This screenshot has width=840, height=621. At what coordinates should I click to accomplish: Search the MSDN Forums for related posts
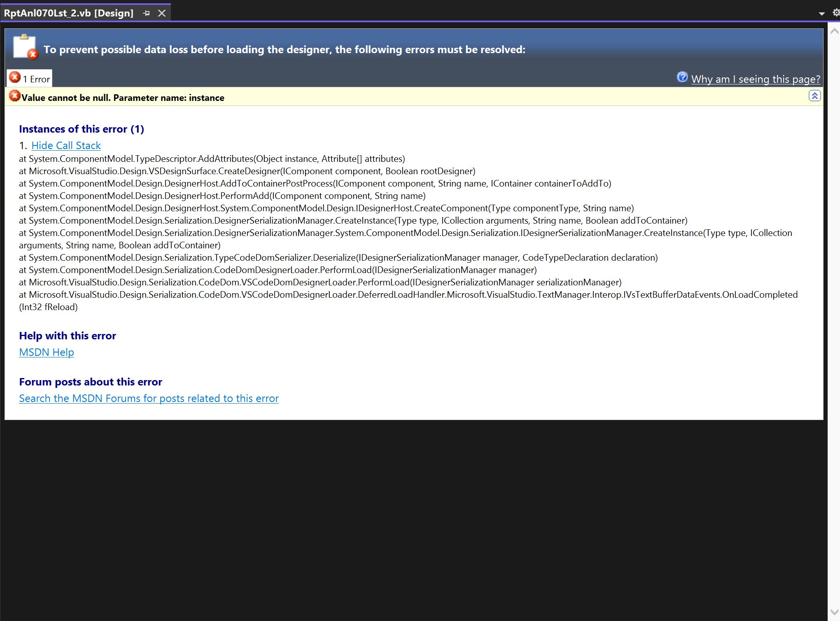(149, 398)
